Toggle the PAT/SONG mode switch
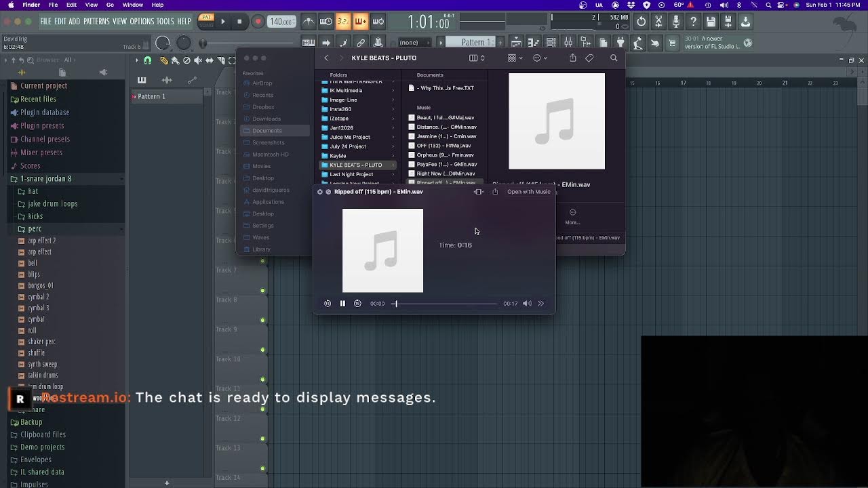The height and width of the screenshot is (488, 868). tap(205, 22)
